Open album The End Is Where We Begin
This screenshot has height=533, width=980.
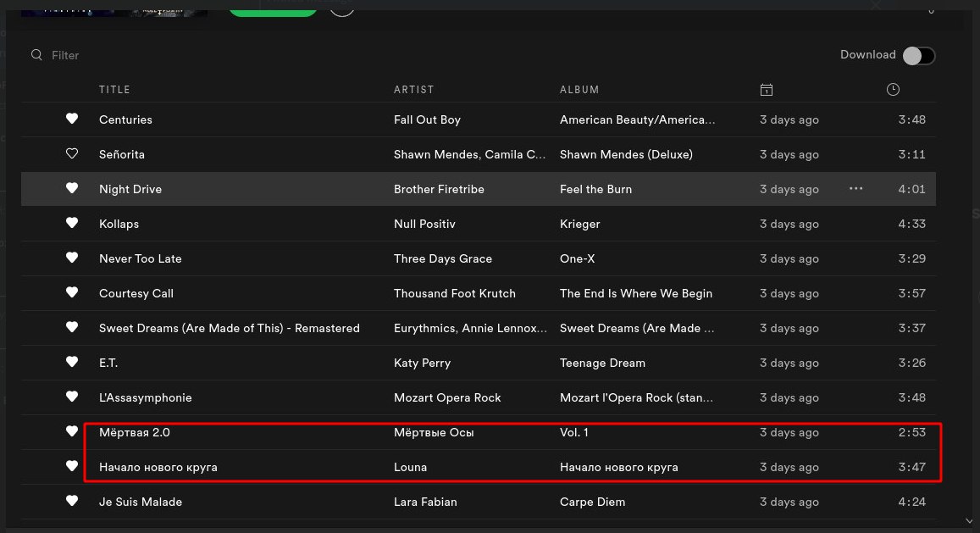635,293
